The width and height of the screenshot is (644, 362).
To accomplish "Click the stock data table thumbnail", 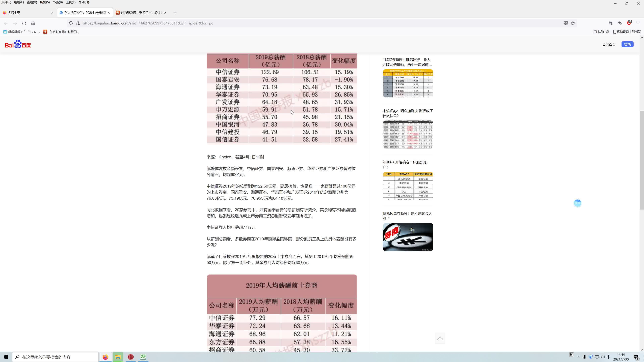I will [408, 134].
